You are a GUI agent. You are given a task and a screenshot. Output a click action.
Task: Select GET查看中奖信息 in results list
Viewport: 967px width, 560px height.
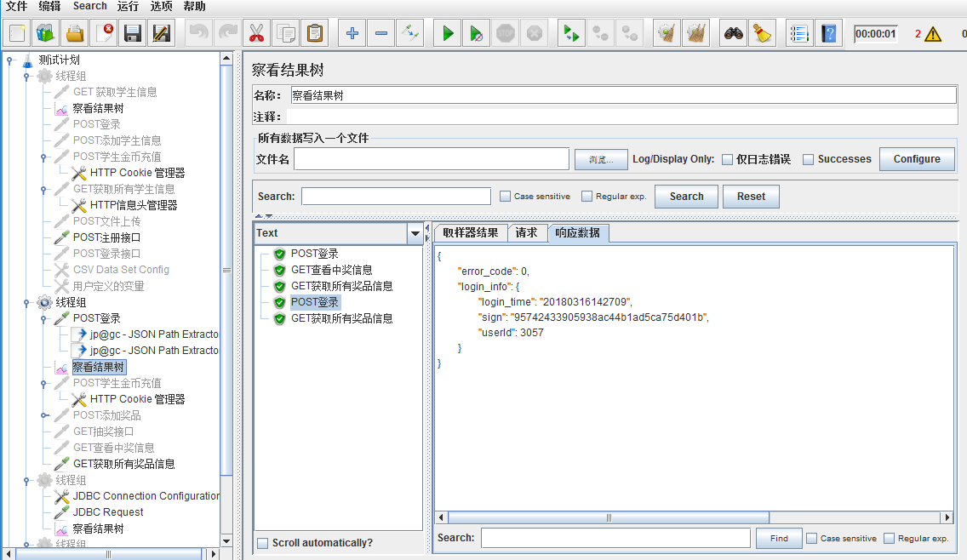pos(331,270)
